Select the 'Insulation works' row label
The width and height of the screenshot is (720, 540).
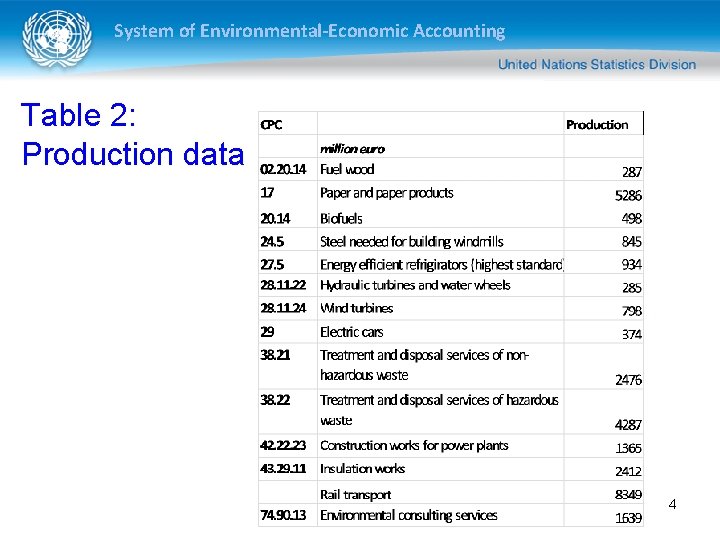pyautogui.click(x=362, y=469)
